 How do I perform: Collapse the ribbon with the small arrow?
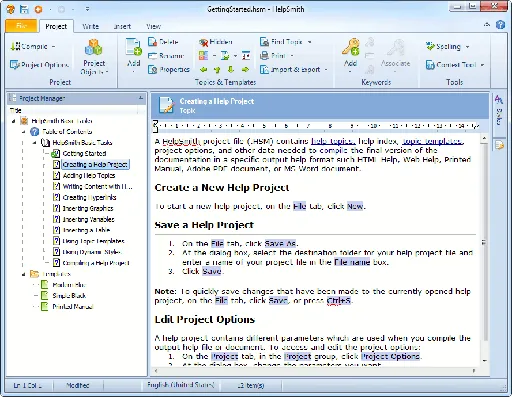click(487, 25)
